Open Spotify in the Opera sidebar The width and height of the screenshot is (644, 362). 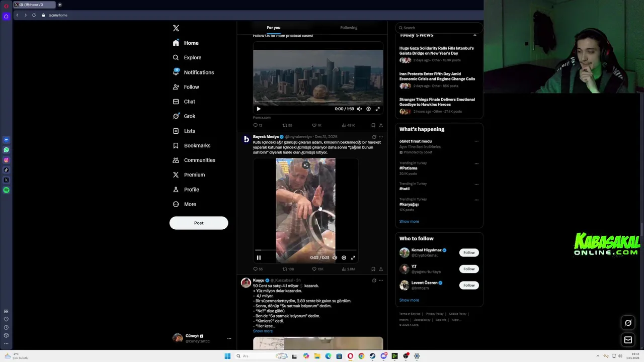point(6,190)
